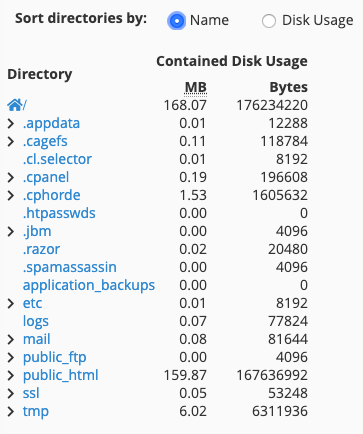The width and height of the screenshot is (363, 434).
Task: Expand the public_html chevron
Action: point(11,376)
